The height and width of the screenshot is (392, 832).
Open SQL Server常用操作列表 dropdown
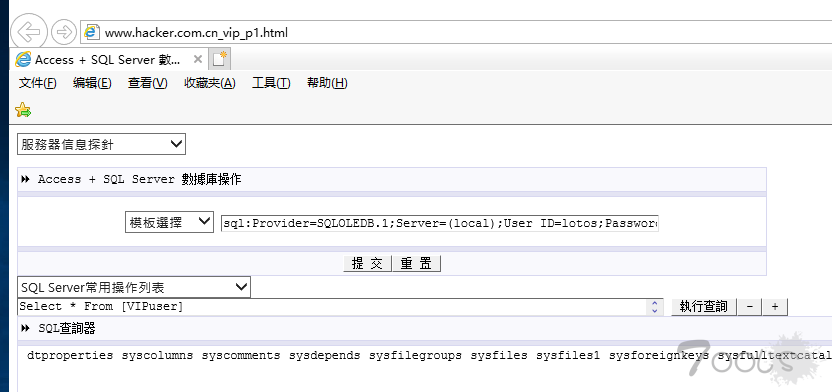coord(134,288)
